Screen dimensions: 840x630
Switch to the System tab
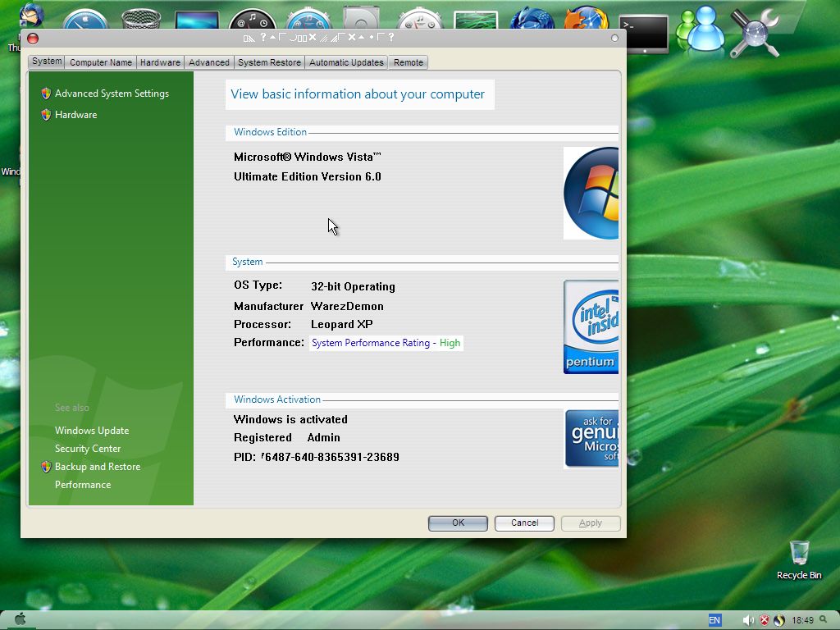pyautogui.click(x=47, y=62)
